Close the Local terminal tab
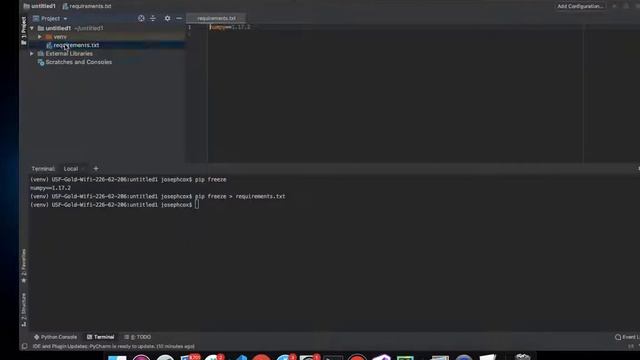 pyautogui.click(x=83, y=169)
